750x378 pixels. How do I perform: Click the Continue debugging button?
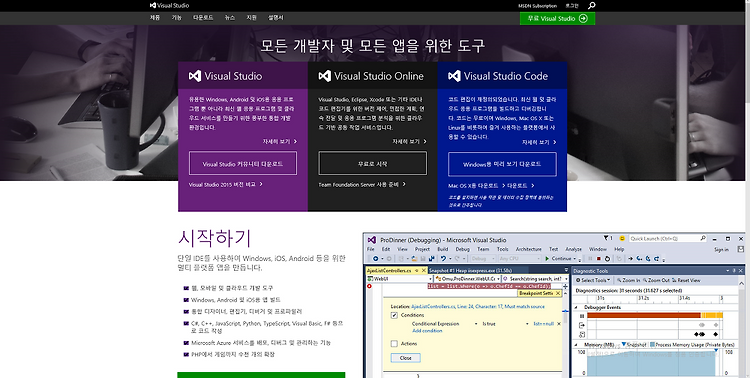[x=561, y=258]
